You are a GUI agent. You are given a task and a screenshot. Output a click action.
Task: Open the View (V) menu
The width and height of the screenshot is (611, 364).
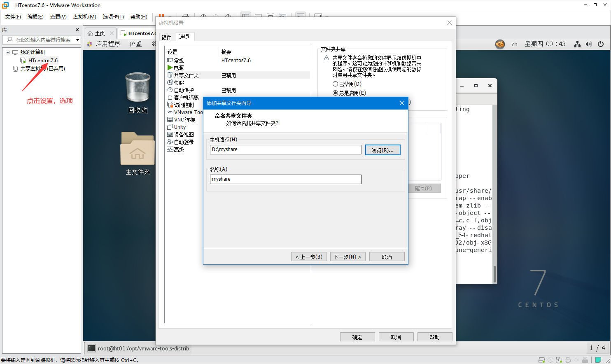tap(58, 16)
